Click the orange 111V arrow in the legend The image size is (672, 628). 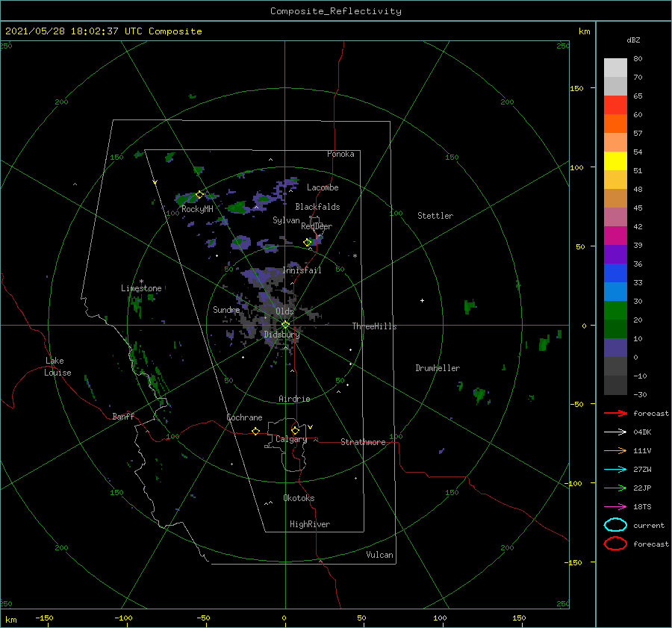pyautogui.click(x=615, y=450)
